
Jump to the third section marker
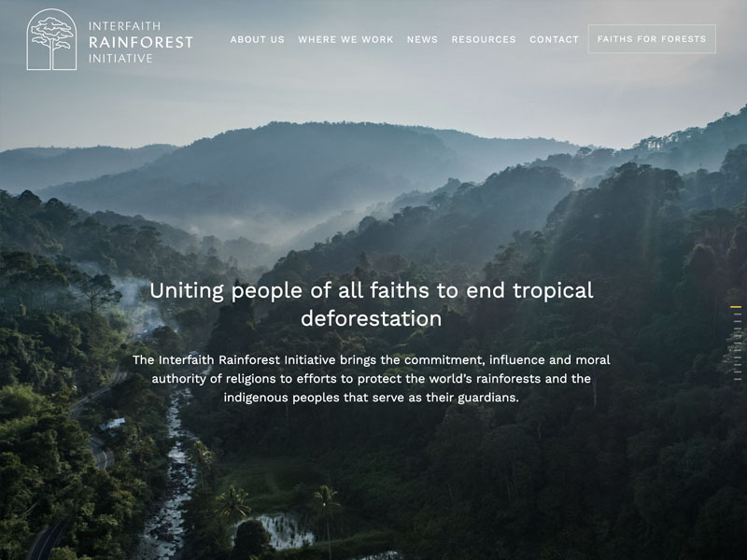click(x=738, y=321)
